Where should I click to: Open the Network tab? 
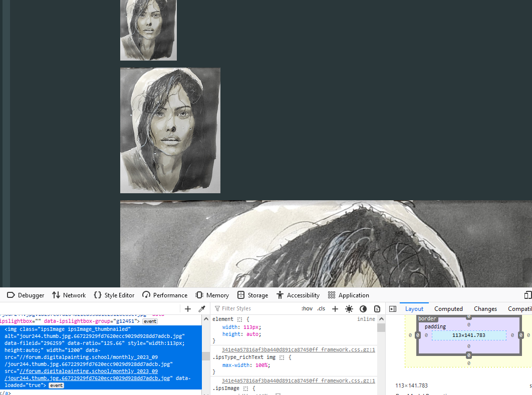(x=69, y=295)
